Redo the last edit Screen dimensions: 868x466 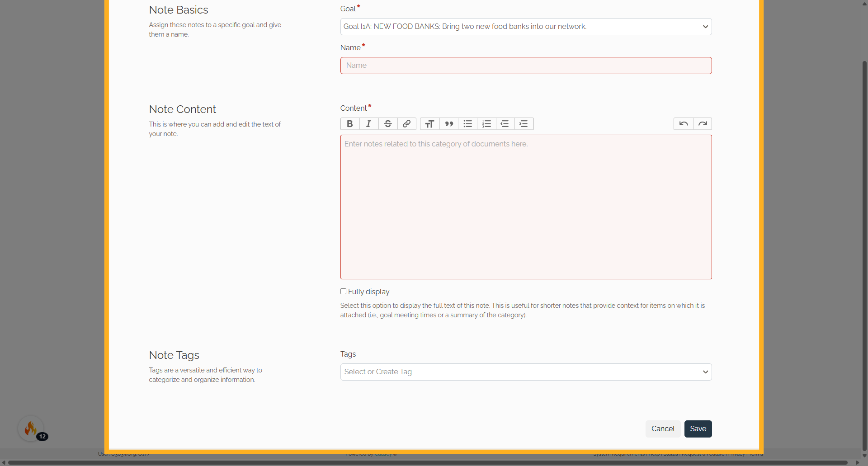(x=703, y=124)
